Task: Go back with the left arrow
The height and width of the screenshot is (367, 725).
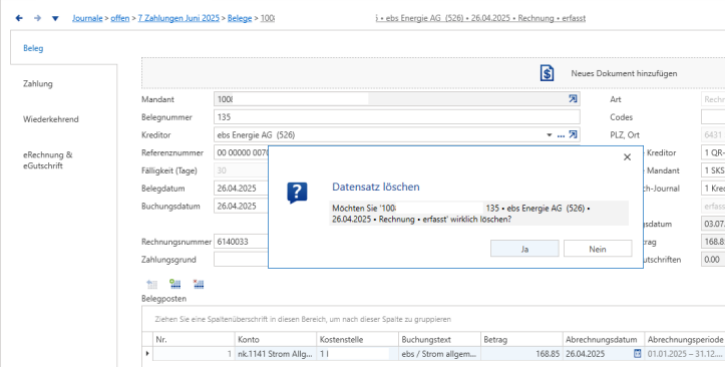Action: click(x=19, y=18)
